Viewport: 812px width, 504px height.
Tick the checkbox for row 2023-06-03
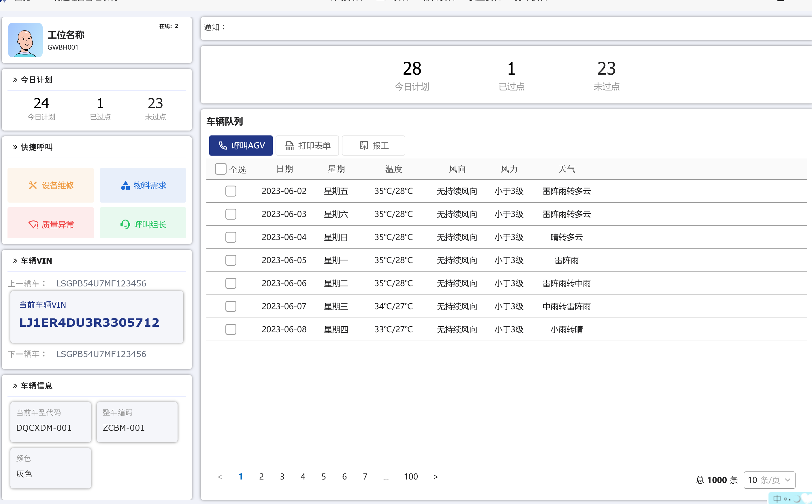point(231,214)
